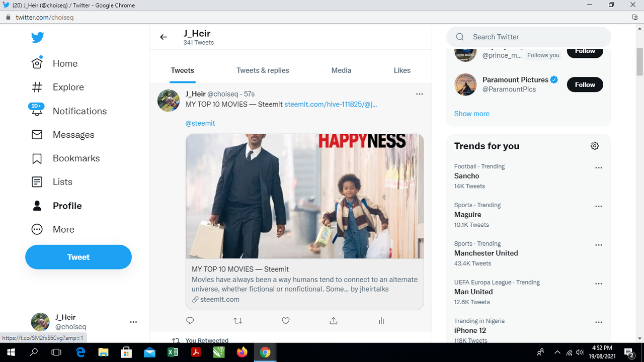Open the Windows Start menu
Screen dimensions: 644x362
(x=11, y=352)
